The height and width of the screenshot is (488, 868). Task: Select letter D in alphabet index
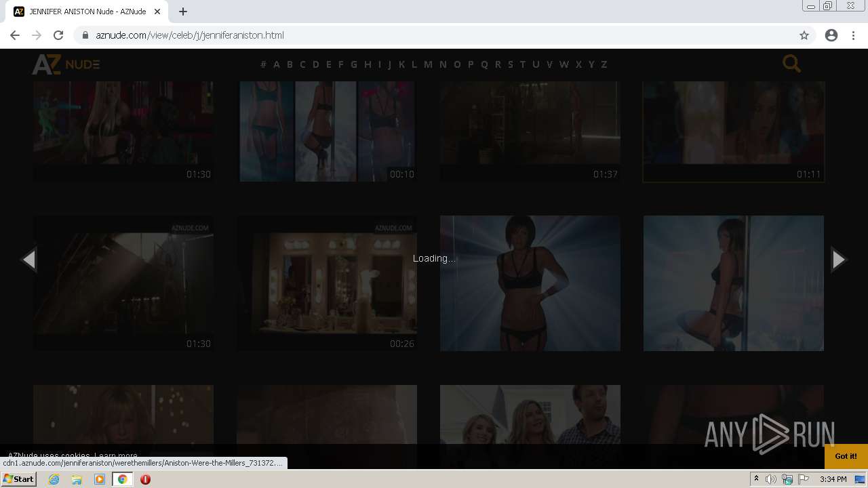click(315, 64)
